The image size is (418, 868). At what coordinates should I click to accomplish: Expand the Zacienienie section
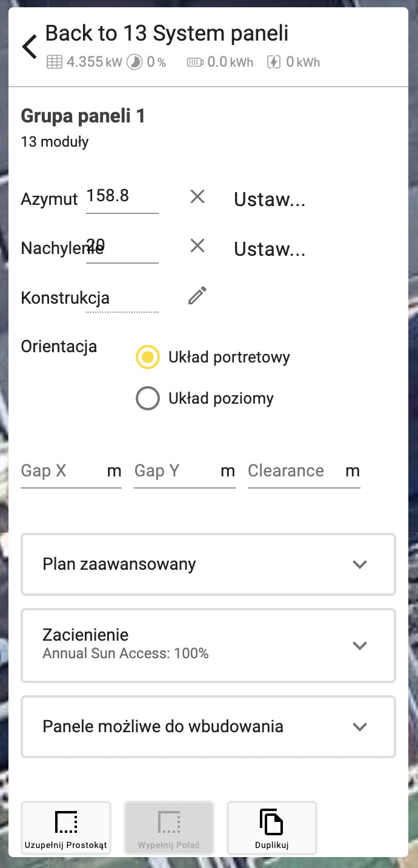[208, 646]
